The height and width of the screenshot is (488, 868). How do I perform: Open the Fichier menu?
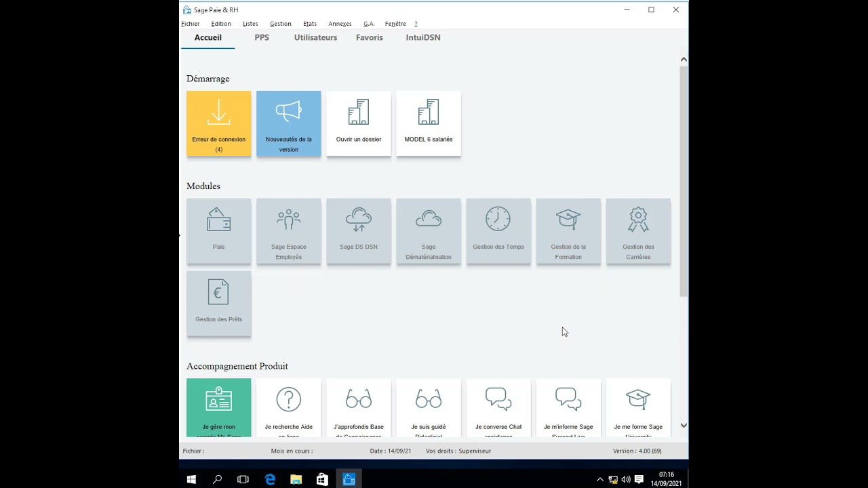pos(190,24)
